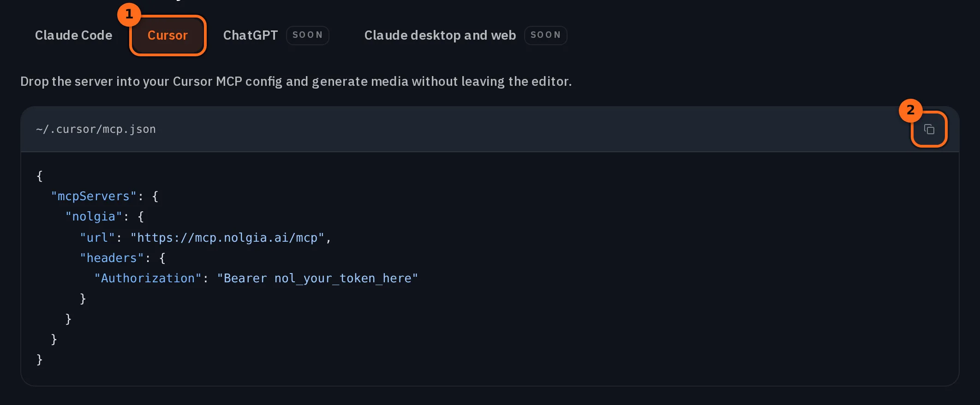Select the Cursor tab

167,36
